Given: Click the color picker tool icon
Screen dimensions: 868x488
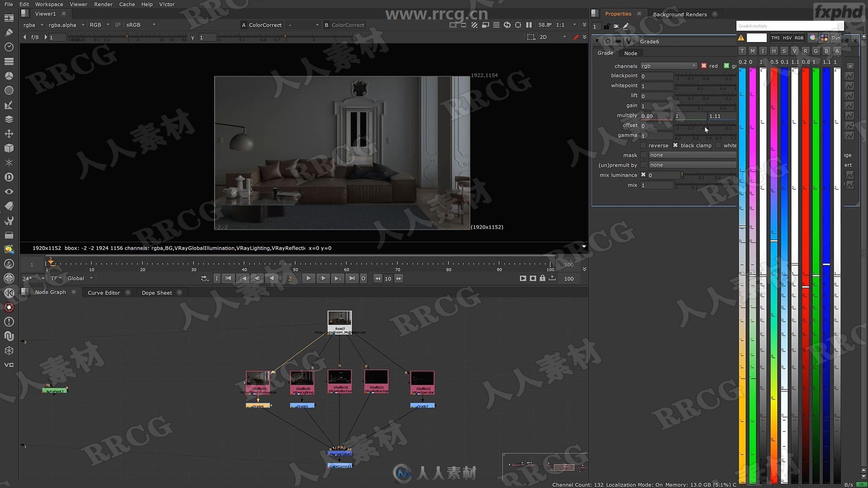Looking at the screenshot, I should [8, 104].
